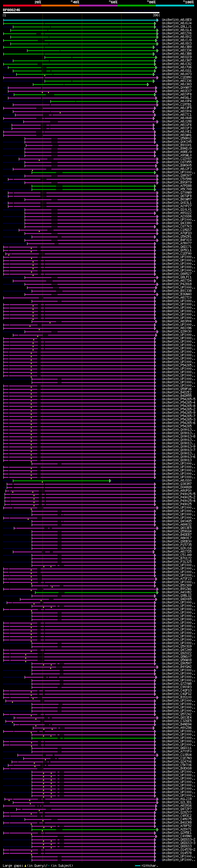Select hit label UniRef100_Q59FU6

[x=177, y=389]
